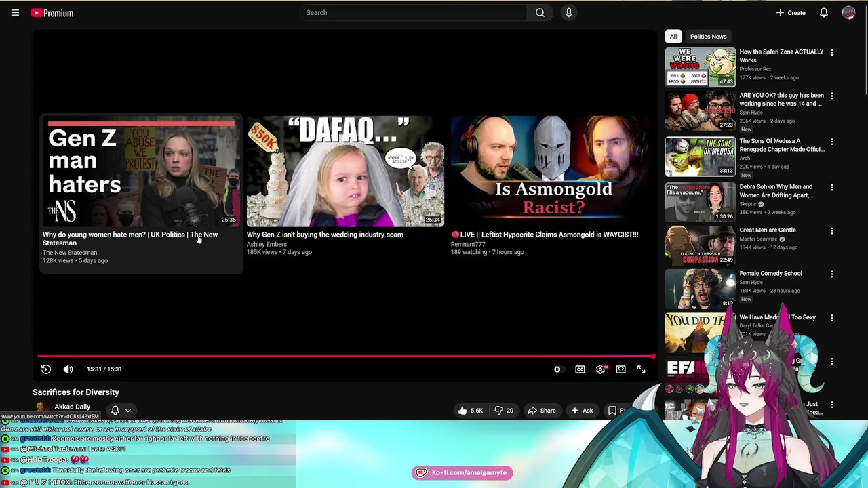Enter full screen mode
Image resolution: width=868 pixels, height=488 pixels.
[x=641, y=369]
